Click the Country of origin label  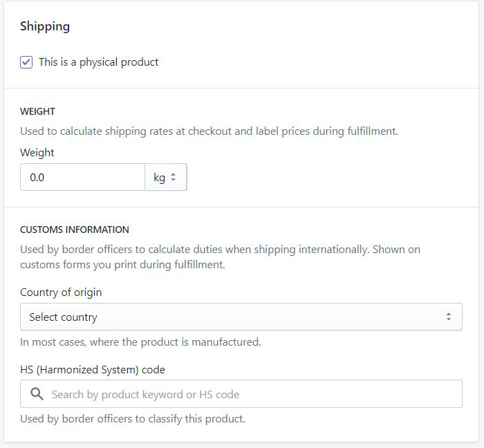(x=61, y=292)
